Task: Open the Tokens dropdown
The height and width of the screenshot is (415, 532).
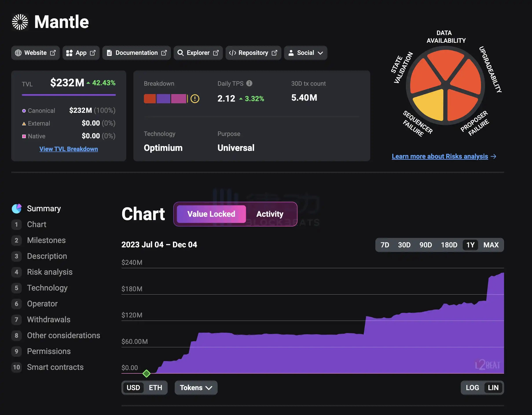Action: (196, 387)
